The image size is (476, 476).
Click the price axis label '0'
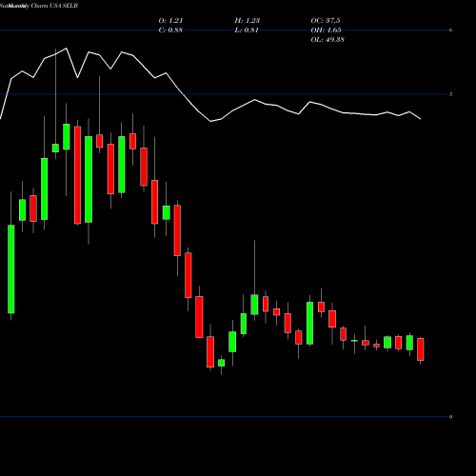pos(451,417)
